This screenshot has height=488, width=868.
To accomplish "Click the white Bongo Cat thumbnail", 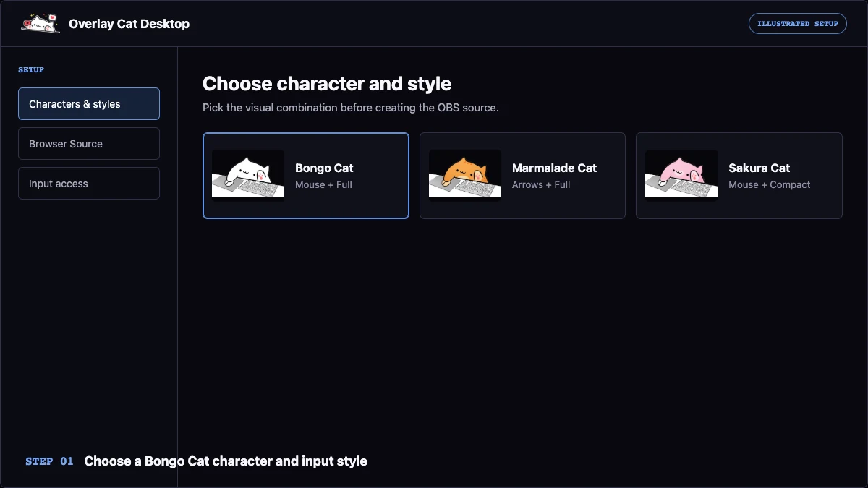I will tap(248, 174).
